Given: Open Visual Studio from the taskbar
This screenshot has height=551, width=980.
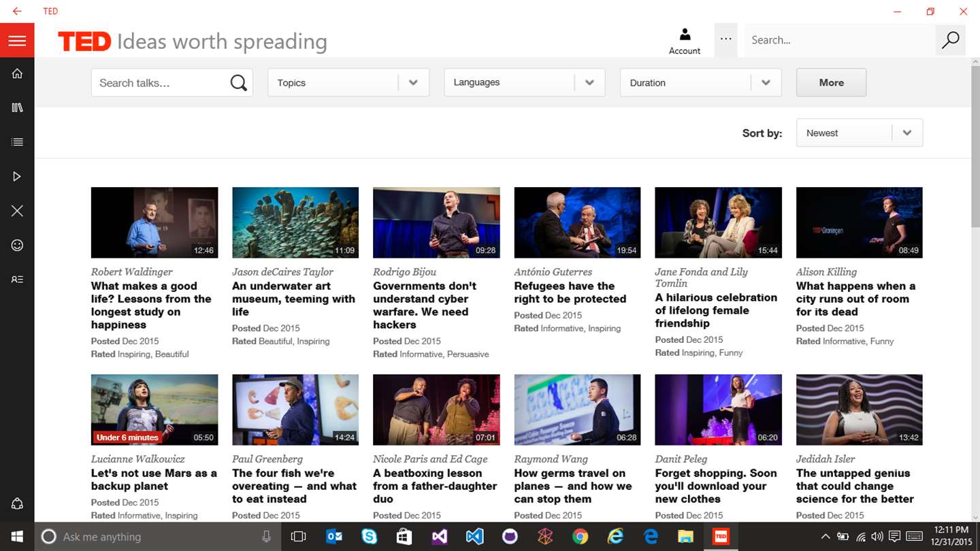Looking at the screenshot, I should tap(440, 537).
